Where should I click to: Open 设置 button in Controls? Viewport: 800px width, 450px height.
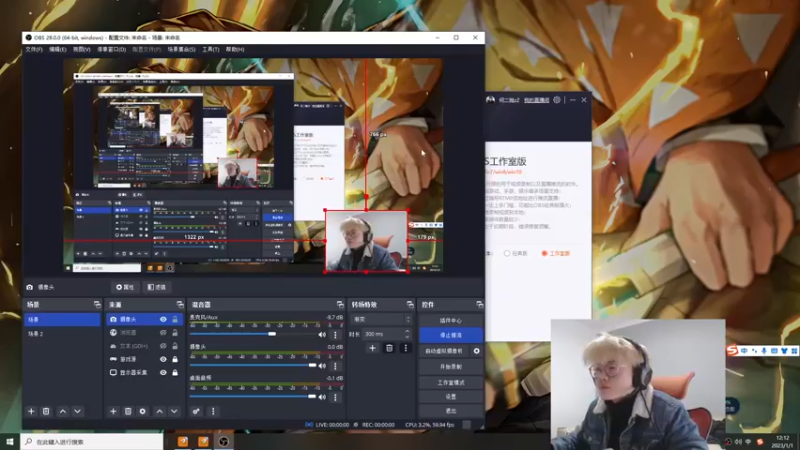pyautogui.click(x=451, y=396)
